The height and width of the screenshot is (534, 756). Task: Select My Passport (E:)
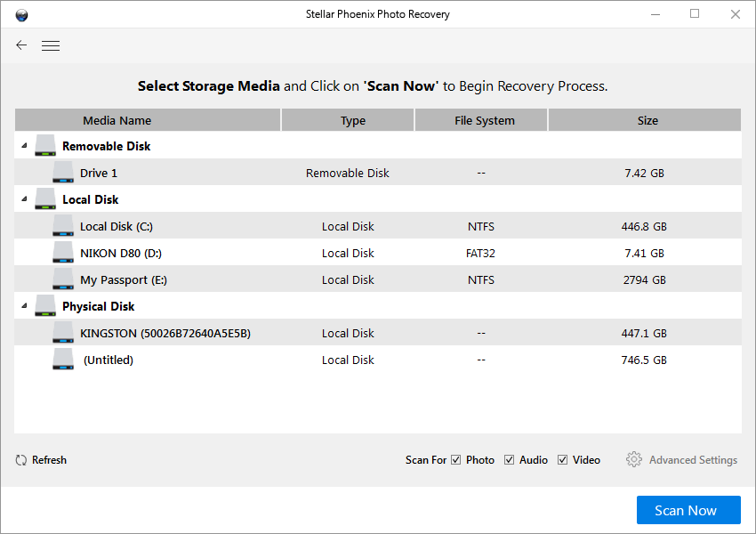378,279
